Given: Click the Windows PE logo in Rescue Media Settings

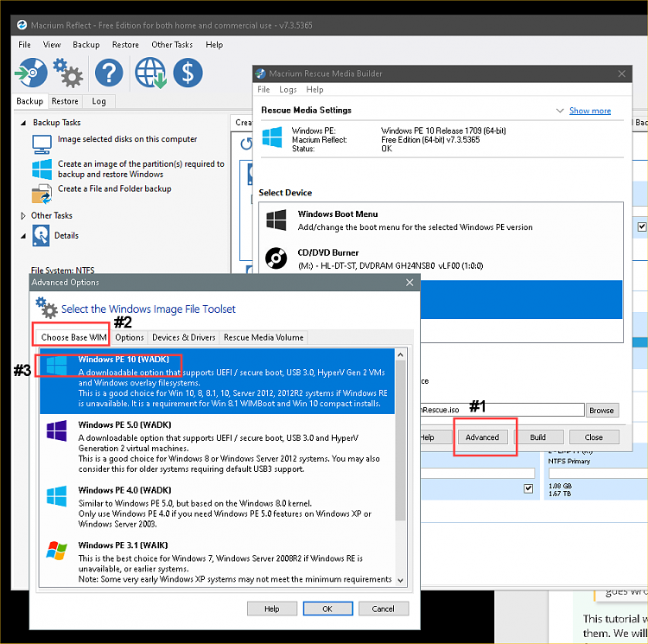Looking at the screenshot, I should click(x=272, y=137).
